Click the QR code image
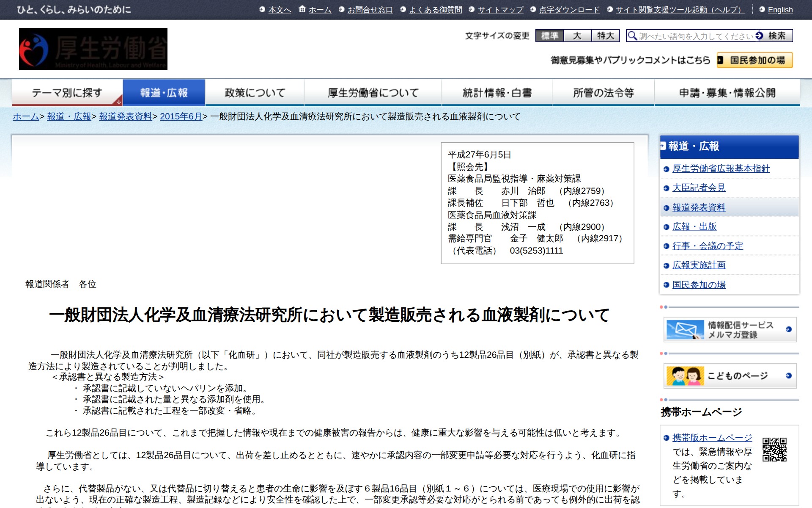The width and height of the screenshot is (812, 508). pyautogui.click(x=774, y=449)
